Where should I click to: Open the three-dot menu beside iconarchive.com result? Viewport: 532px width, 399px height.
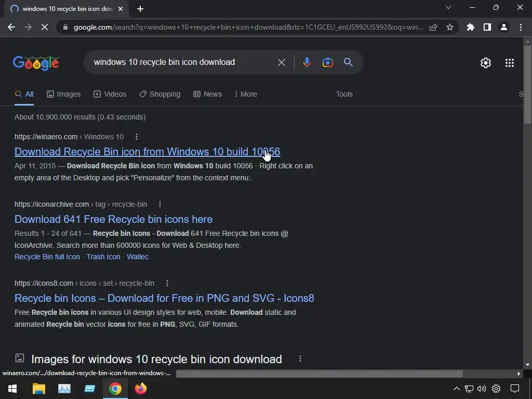(x=160, y=204)
